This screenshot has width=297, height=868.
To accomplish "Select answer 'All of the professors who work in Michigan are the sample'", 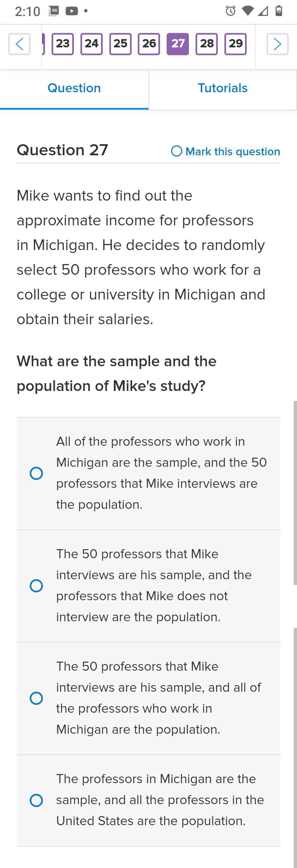I will point(148,473).
